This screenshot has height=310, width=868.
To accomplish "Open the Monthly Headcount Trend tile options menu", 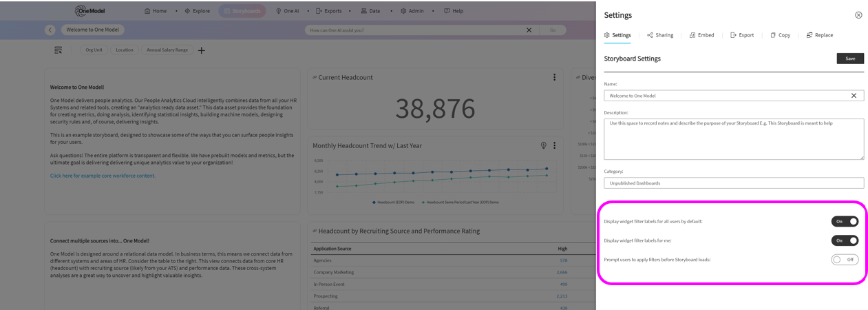I will pyautogui.click(x=554, y=145).
